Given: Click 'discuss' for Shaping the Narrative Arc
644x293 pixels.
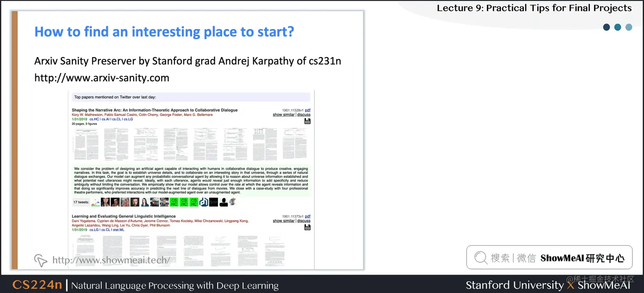Looking at the screenshot, I should (304, 115).
